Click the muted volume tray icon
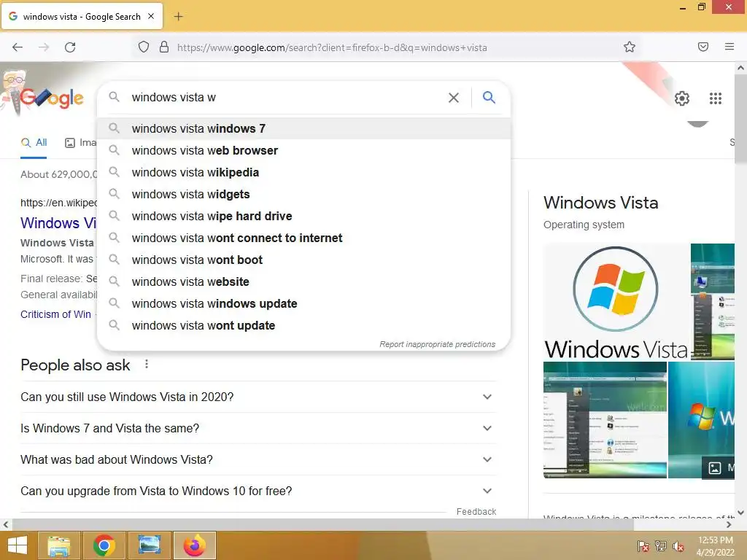Viewport: 747px width, 560px height. click(x=678, y=545)
